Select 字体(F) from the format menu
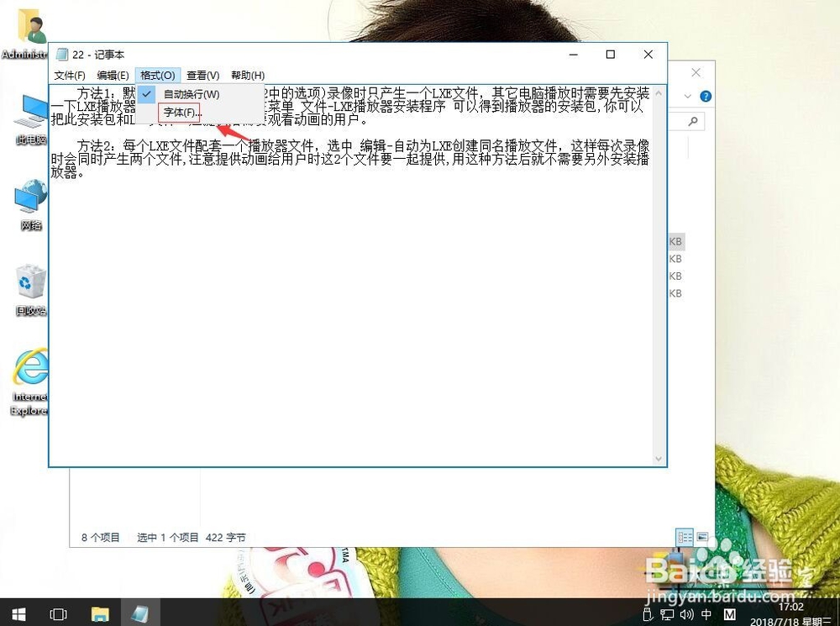Screen dimensions: 840x626 [181, 112]
